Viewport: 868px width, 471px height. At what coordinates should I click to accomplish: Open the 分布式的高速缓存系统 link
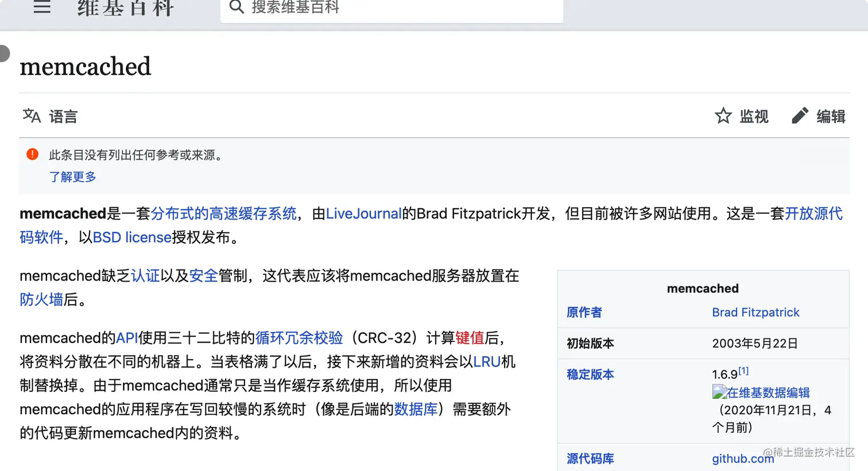click(223, 213)
